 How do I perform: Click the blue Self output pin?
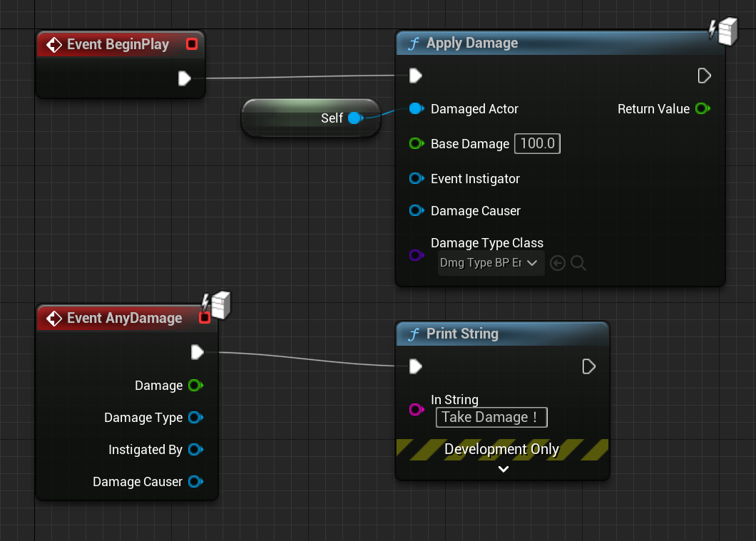(355, 118)
